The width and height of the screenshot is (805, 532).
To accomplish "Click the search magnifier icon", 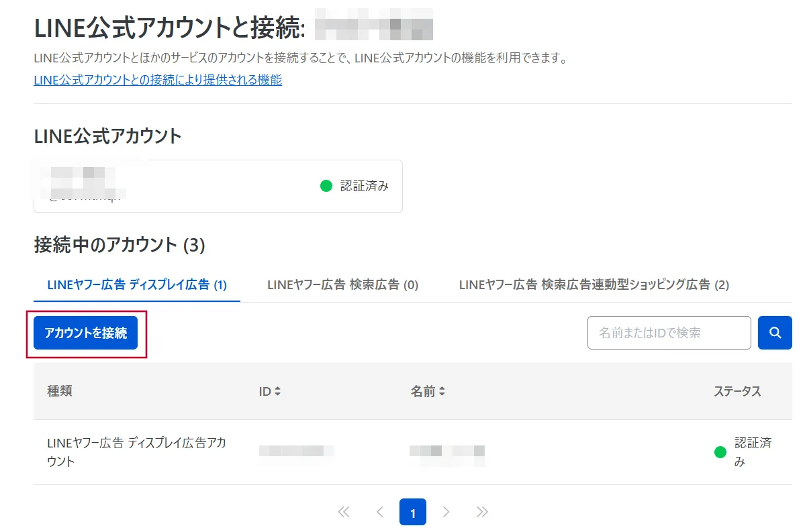I will click(775, 333).
